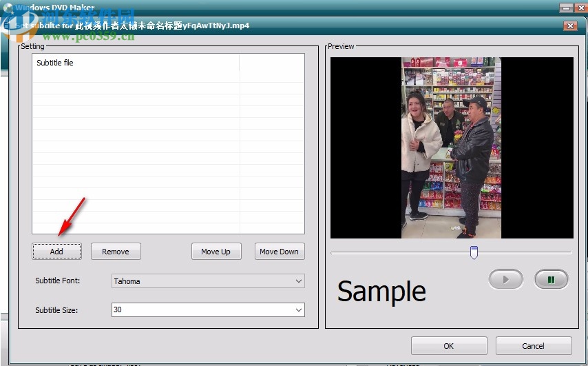Minimize the Windows DVD Maker window

[x=566, y=8]
